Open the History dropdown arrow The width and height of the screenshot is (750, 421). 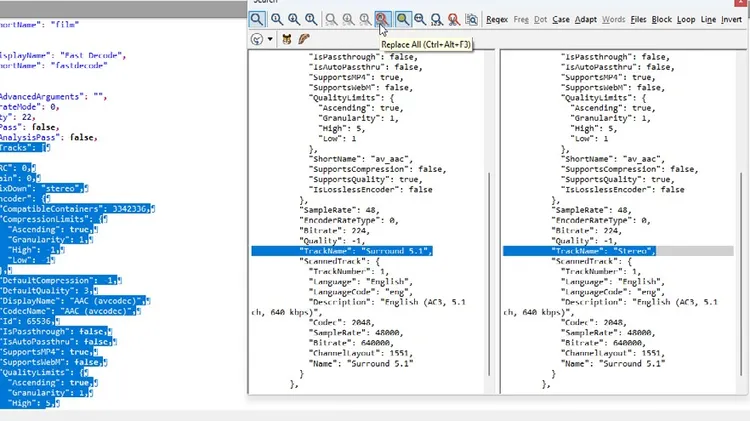270,39
